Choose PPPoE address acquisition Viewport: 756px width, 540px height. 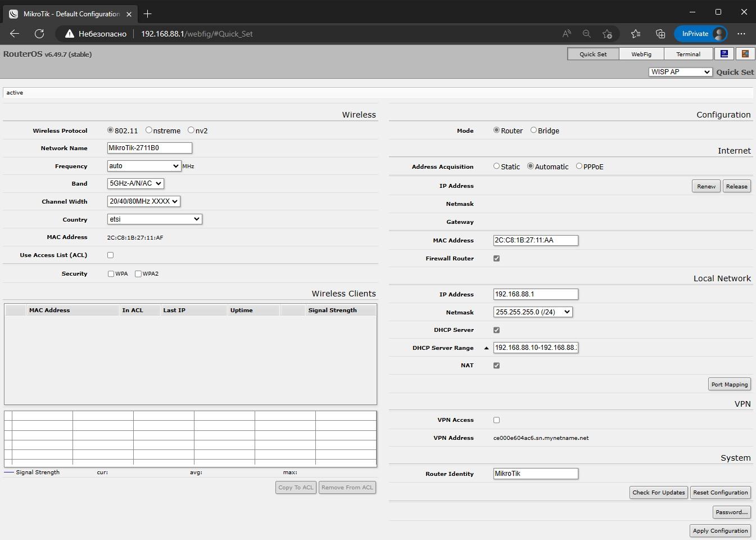click(x=579, y=166)
